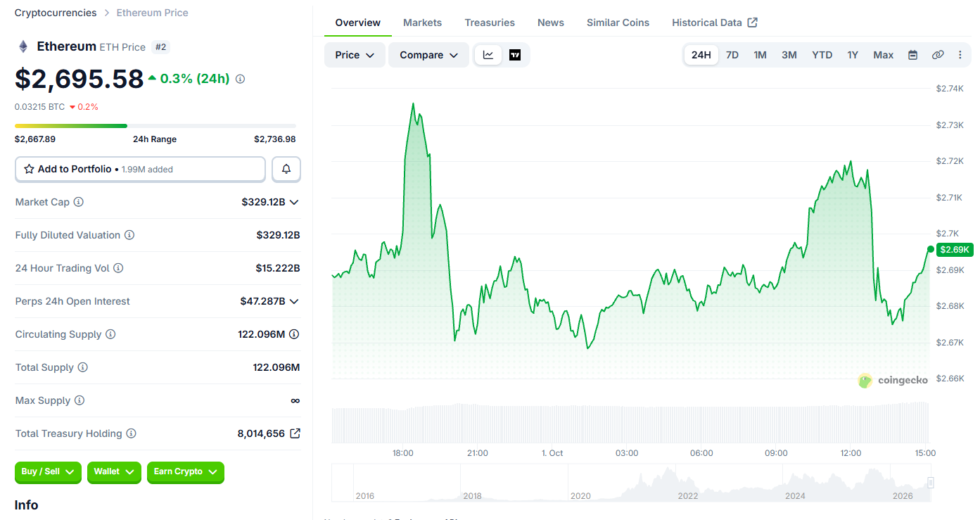Click the icon right of 122.096M circulating value
The height and width of the screenshot is (520, 980).
tap(294, 334)
